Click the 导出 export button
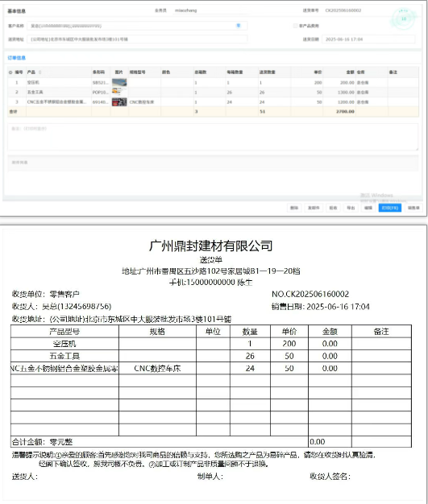Image resolution: width=428 pixels, height=504 pixels. (x=351, y=208)
